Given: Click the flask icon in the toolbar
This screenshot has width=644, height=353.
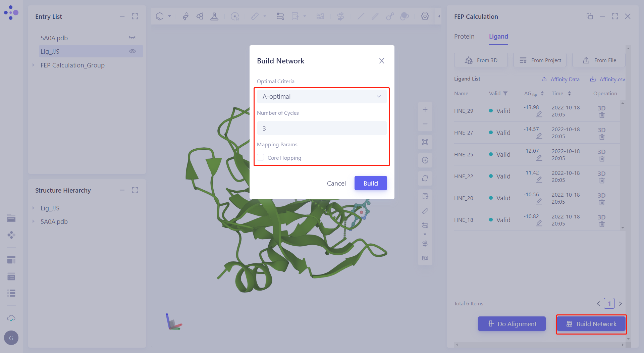Looking at the screenshot, I should 214,16.
